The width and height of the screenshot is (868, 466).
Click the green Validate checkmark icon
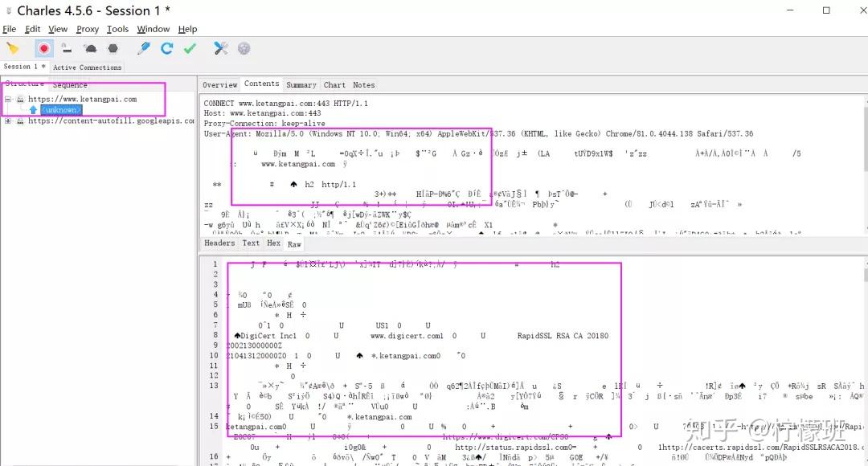(x=190, y=49)
